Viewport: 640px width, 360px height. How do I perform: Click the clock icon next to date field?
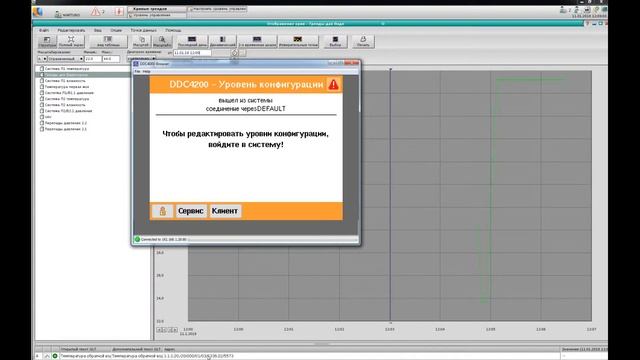(235, 53)
